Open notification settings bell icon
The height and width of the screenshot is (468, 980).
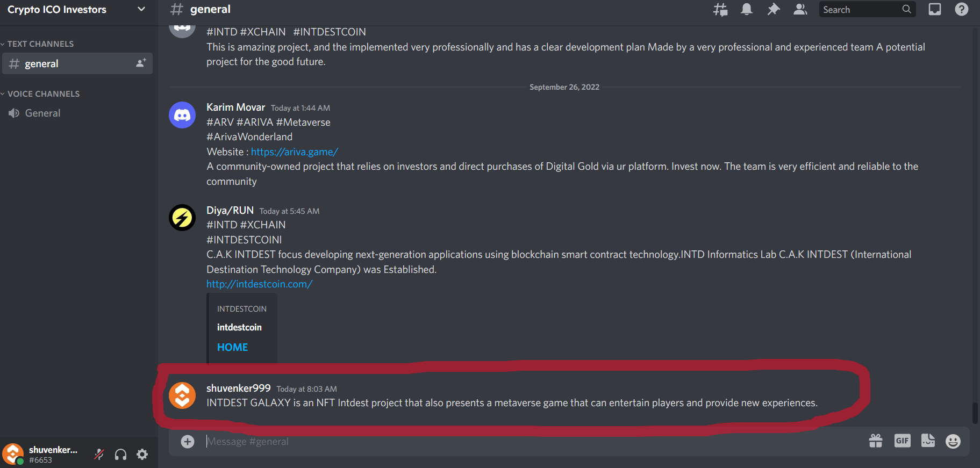pos(747,9)
